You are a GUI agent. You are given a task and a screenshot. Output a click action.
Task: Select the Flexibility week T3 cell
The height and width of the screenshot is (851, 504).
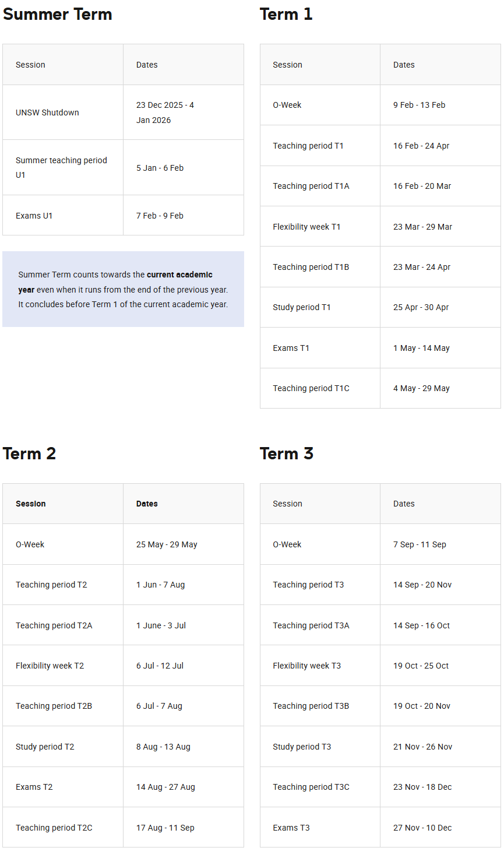click(306, 666)
